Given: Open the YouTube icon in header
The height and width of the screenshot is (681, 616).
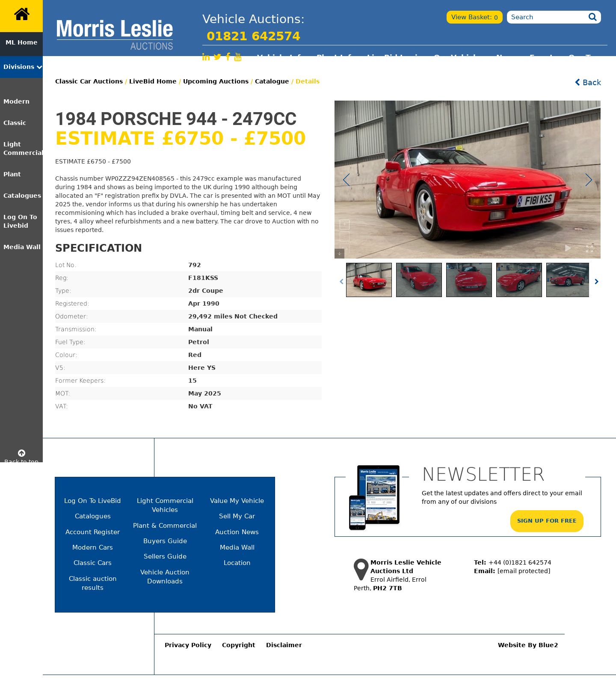Looking at the screenshot, I should 238,57.
